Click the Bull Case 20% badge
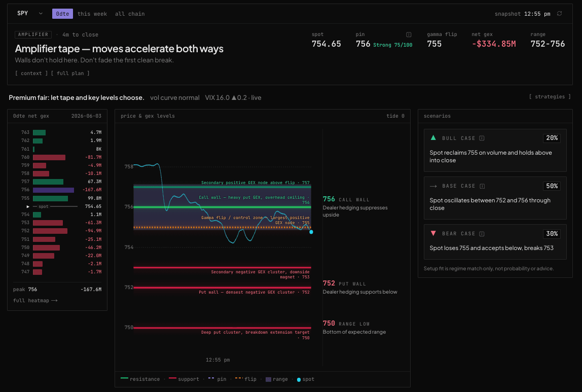 (x=552, y=138)
